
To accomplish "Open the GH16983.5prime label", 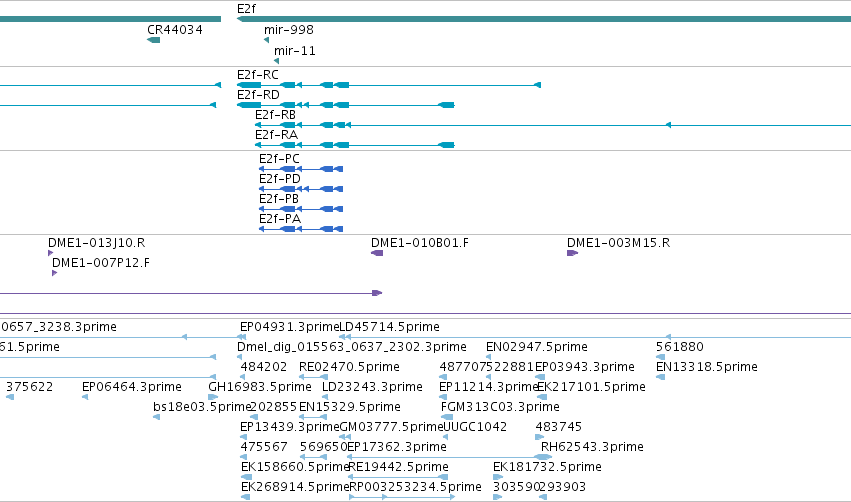I will click(260, 387).
